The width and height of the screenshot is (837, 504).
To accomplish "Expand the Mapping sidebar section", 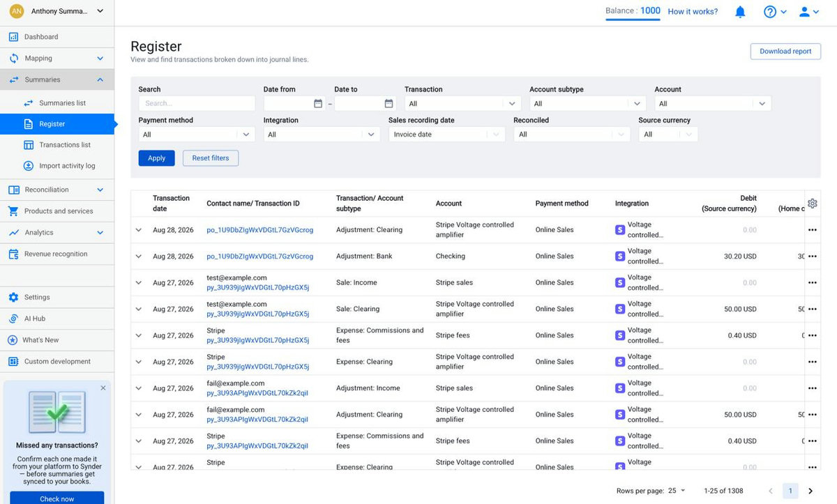I will tap(100, 59).
